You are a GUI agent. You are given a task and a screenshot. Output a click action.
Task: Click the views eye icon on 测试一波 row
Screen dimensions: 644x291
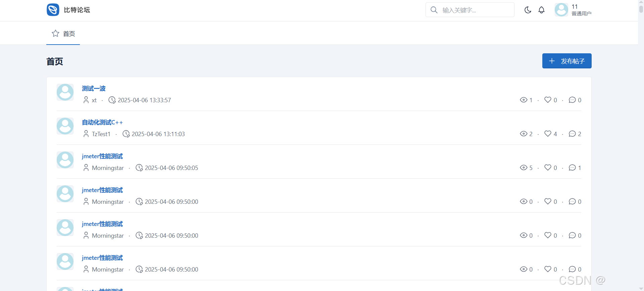[524, 100]
